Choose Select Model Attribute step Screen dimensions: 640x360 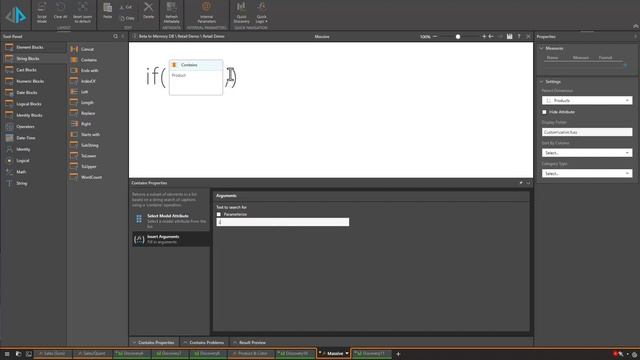point(171,220)
